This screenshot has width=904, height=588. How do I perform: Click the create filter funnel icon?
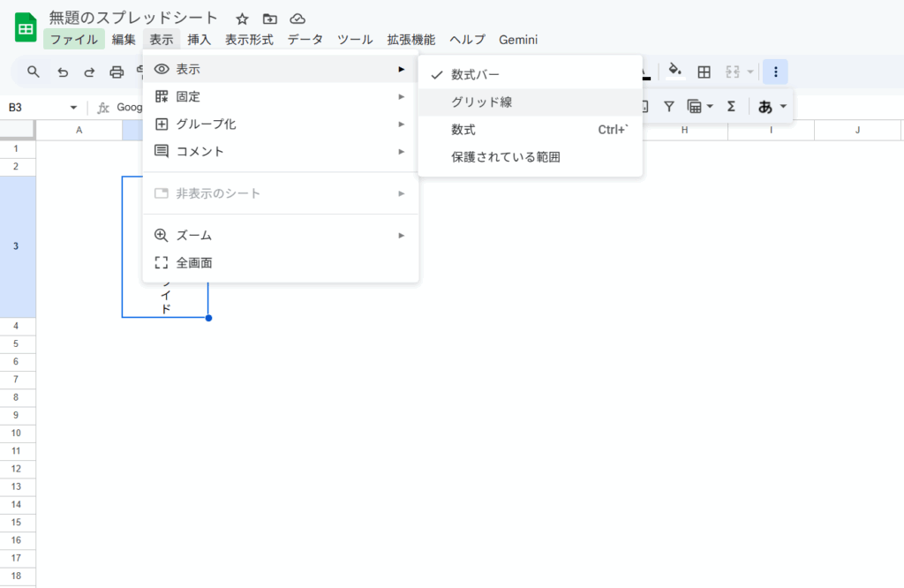(669, 106)
